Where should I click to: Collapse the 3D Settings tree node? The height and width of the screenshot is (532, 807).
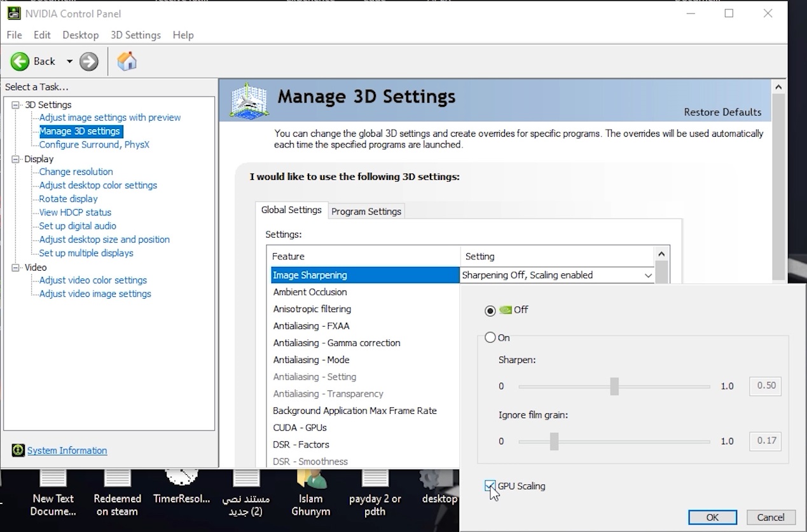[16, 105]
